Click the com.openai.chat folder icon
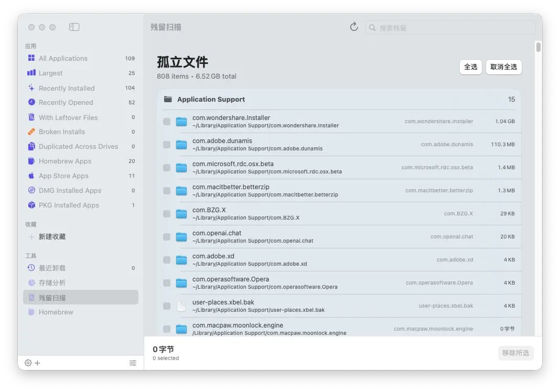 click(181, 237)
